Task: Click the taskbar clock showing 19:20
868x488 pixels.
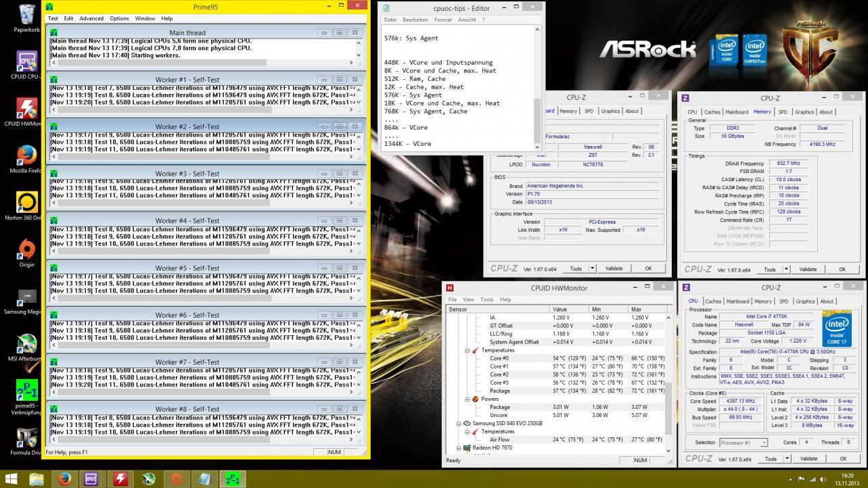Action: pyautogui.click(x=846, y=479)
